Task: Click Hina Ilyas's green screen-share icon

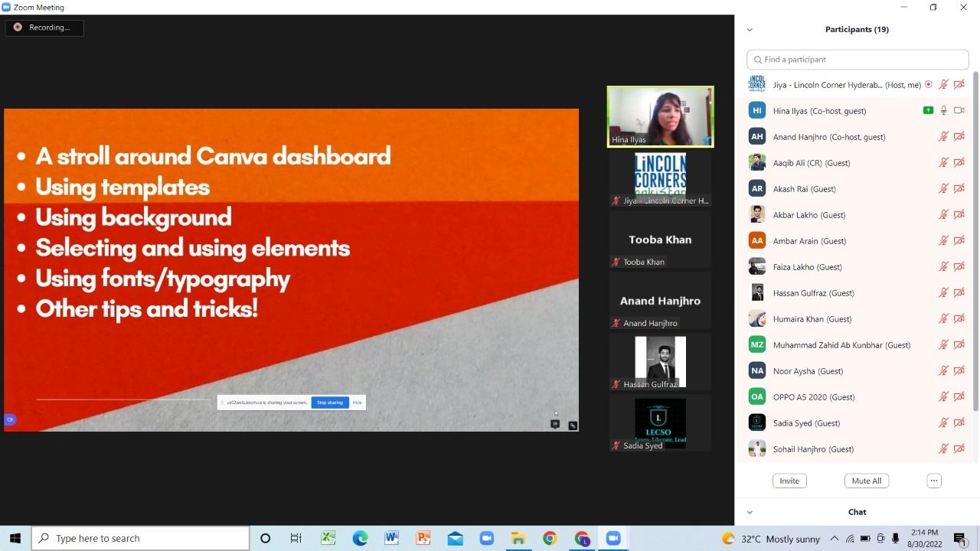Action: (928, 111)
